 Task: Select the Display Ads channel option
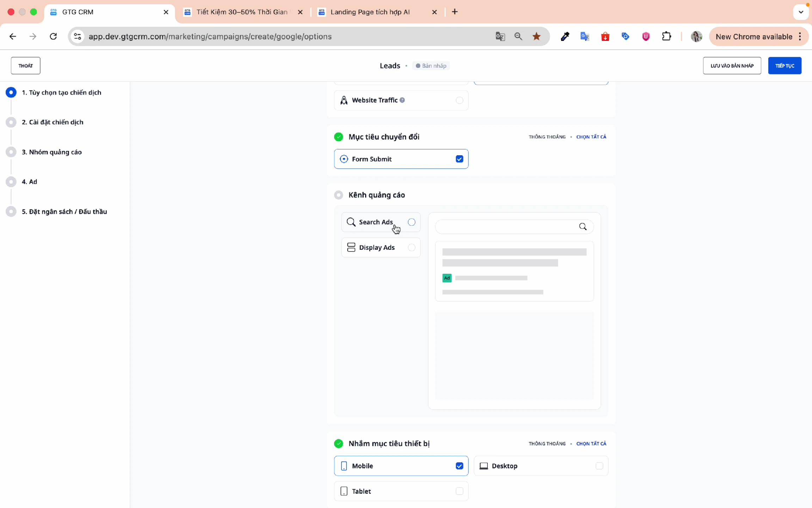tap(411, 247)
